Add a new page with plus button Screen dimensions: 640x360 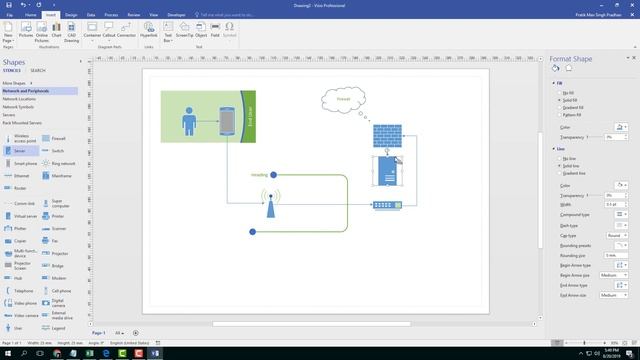coord(136,333)
